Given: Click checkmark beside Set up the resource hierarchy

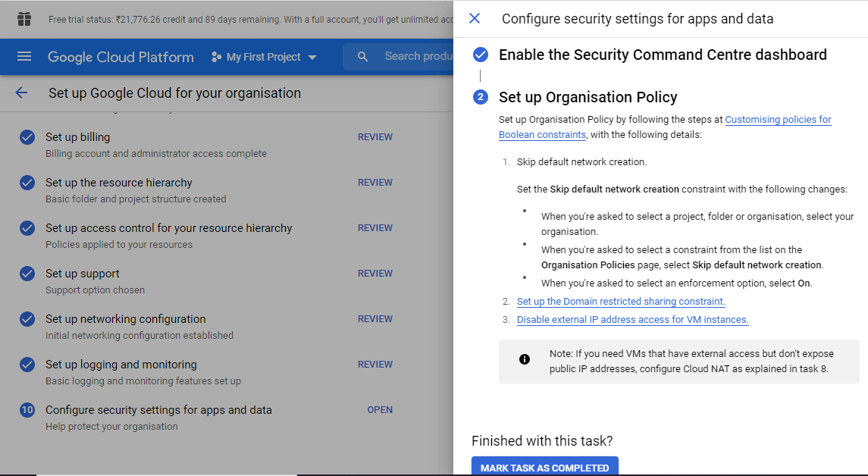Looking at the screenshot, I should 27,183.
